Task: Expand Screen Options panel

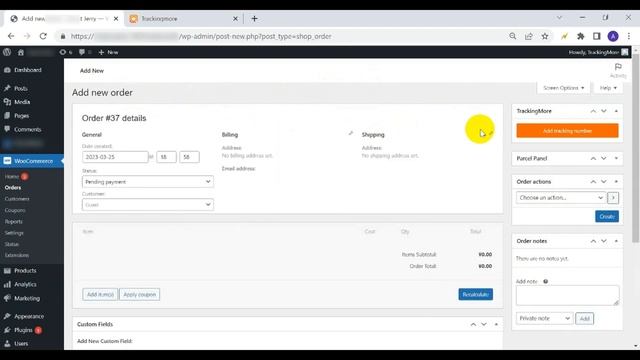Action: coord(563,88)
